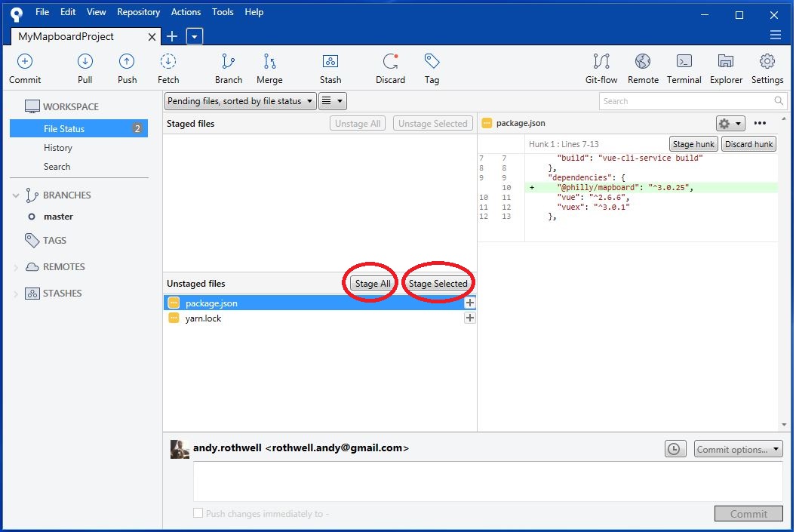The width and height of the screenshot is (796, 532).
Task: Collapse the BRANCHES section
Action: [x=16, y=195]
